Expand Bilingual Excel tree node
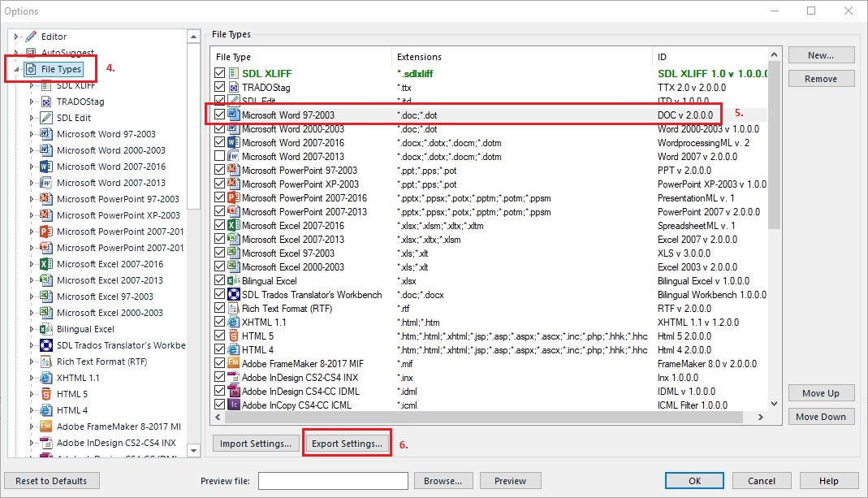 click(32, 329)
